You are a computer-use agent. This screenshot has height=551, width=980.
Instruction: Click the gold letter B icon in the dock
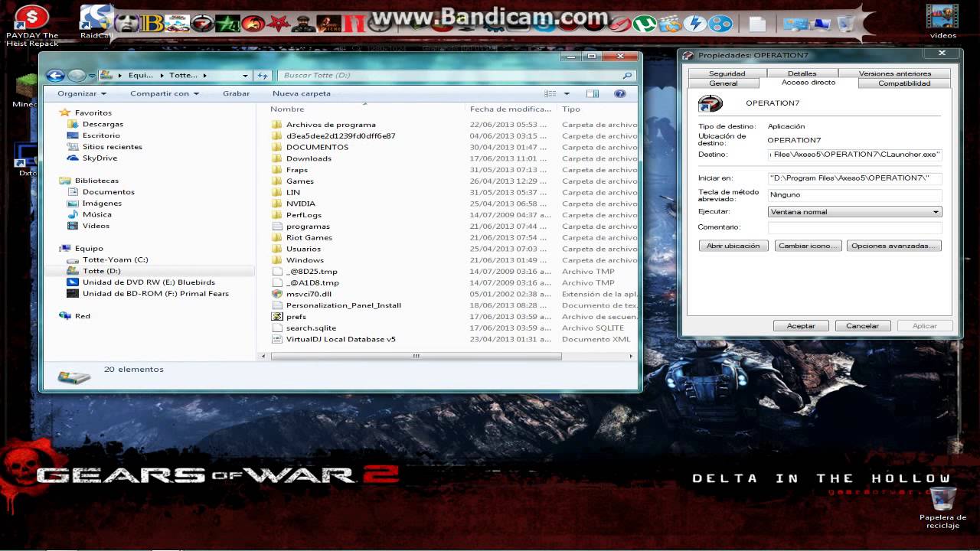152,24
